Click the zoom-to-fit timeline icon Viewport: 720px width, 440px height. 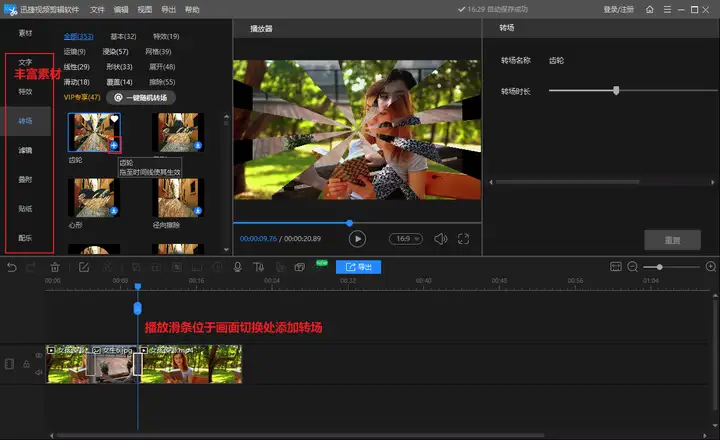pos(615,267)
